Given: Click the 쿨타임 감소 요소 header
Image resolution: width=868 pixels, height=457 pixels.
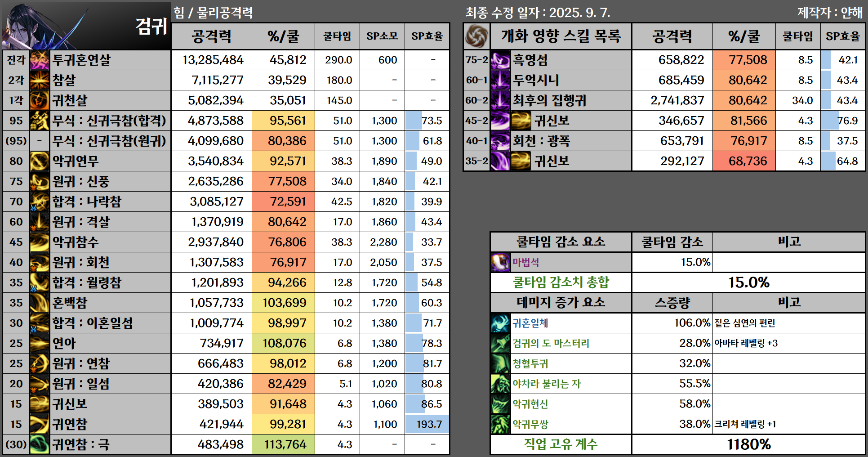Looking at the screenshot, I should point(561,242).
